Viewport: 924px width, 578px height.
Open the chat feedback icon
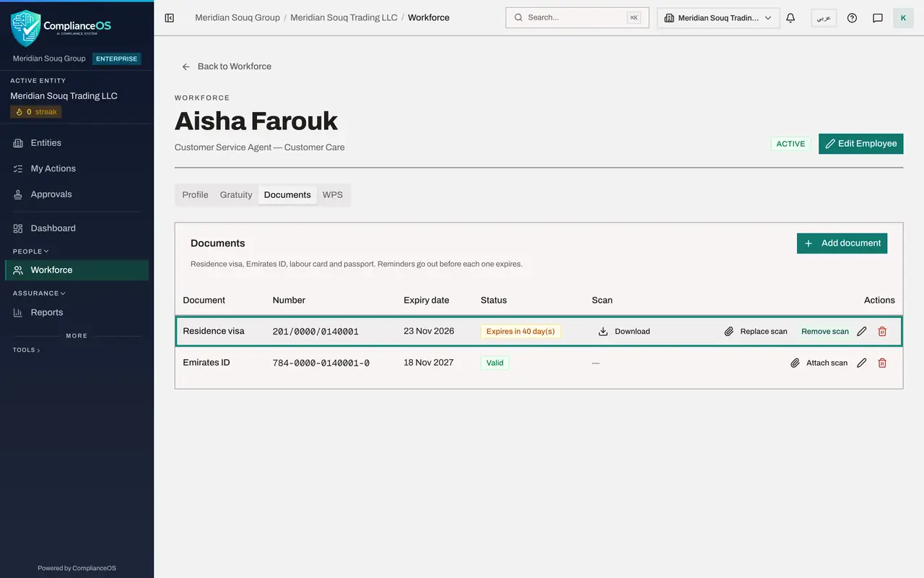pyautogui.click(x=878, y=18)
